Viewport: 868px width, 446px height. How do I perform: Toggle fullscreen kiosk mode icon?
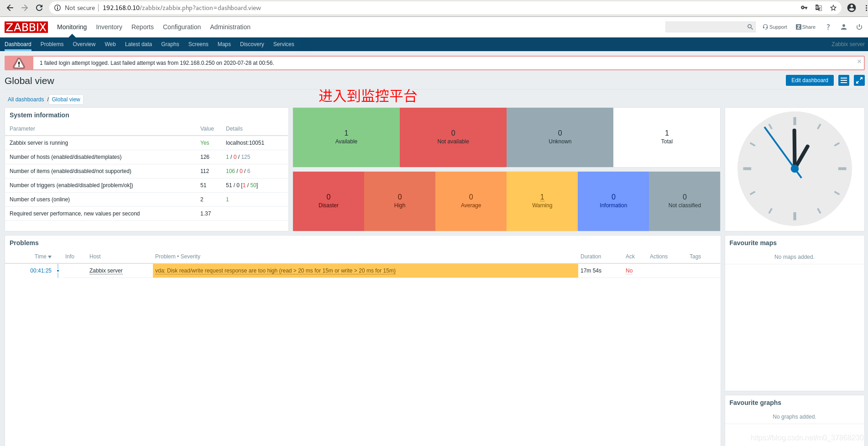point(859,80)
